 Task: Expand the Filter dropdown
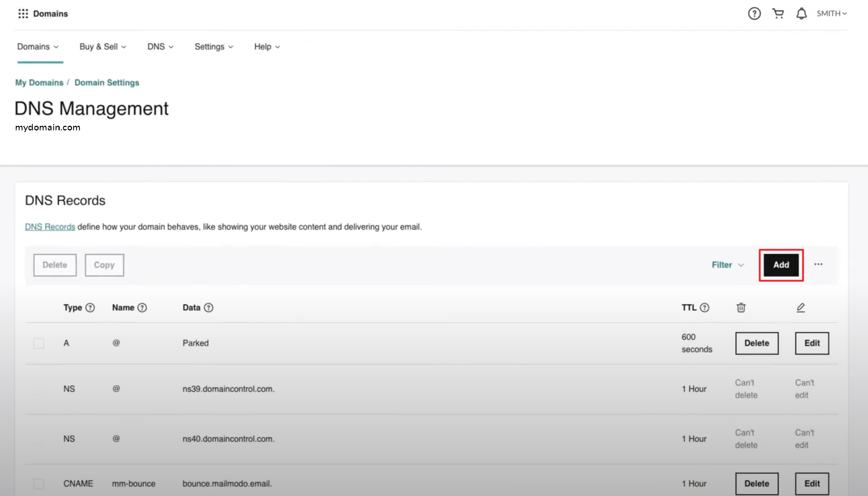click(728, 265)
